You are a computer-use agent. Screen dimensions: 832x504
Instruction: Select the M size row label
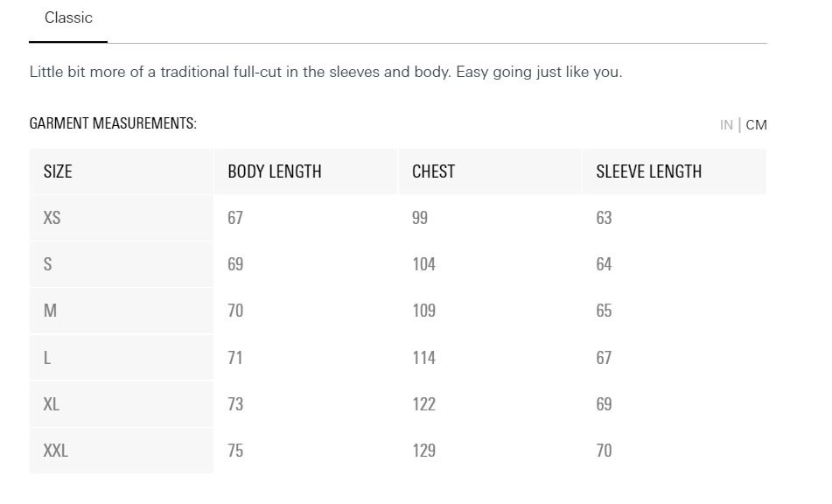point(50,311)
